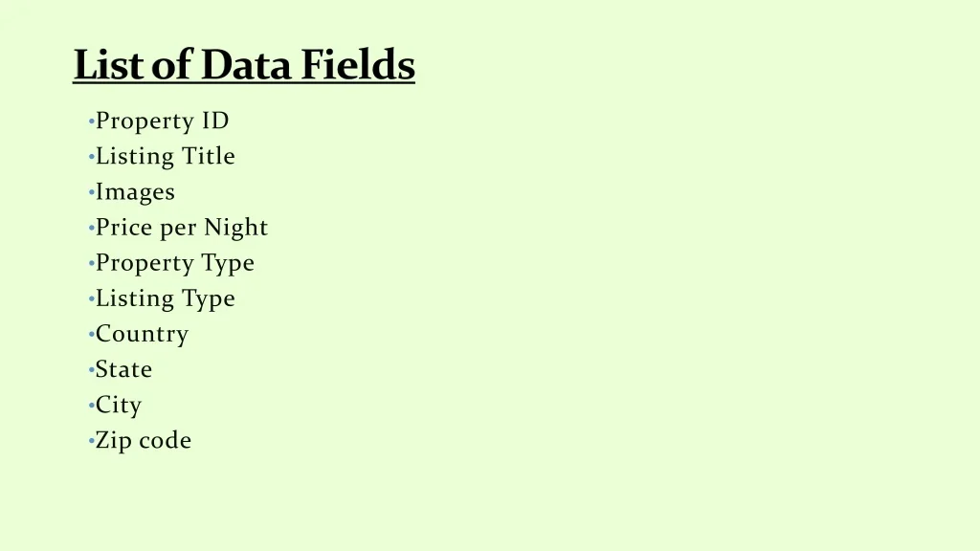Click the "Listing Type" field text
The image size is (980, 551).
pyautogui.click(x=165, y=298)
